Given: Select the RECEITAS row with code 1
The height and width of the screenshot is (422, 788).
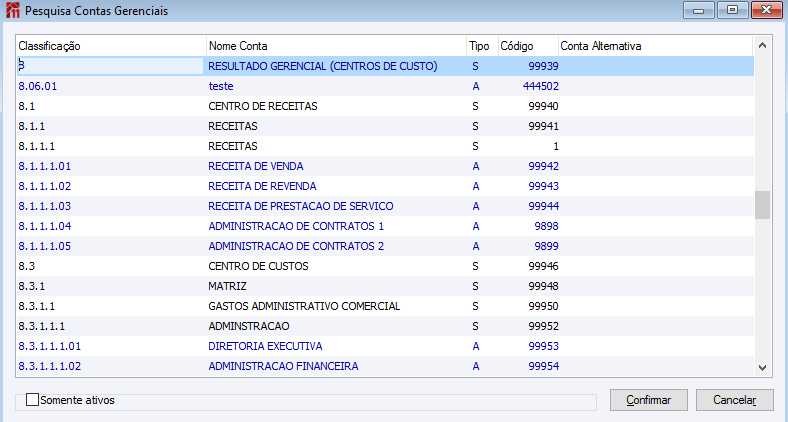Looking at the screenshot, I should pyautogui.click(x=385, y=146).
